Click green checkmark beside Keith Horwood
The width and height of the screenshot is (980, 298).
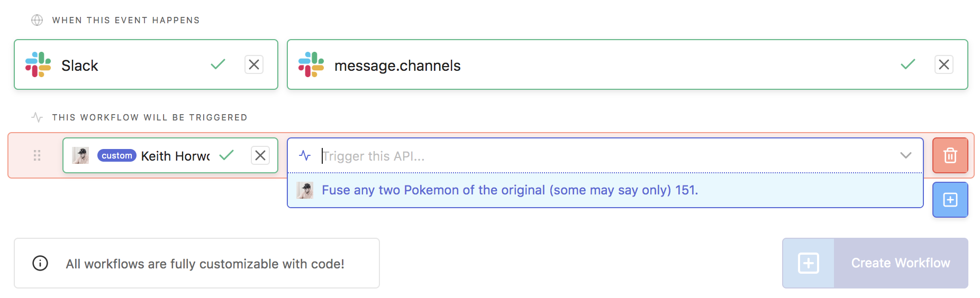[226, 155]
